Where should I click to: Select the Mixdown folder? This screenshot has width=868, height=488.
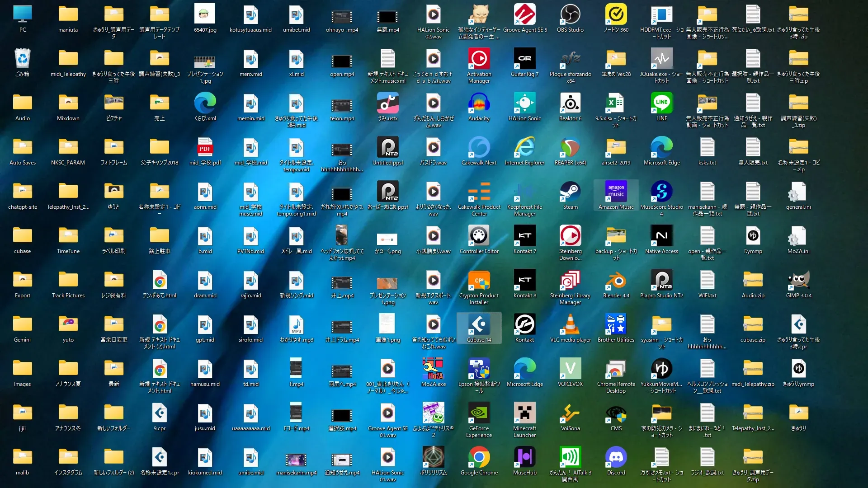point(68,103)
